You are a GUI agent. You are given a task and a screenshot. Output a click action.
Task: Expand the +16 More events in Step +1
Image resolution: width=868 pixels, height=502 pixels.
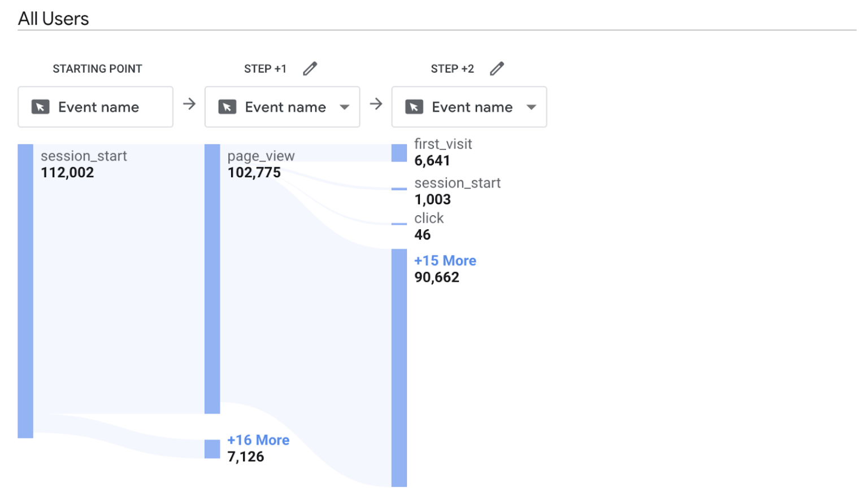pyautogui.click(x=258, y=440)
